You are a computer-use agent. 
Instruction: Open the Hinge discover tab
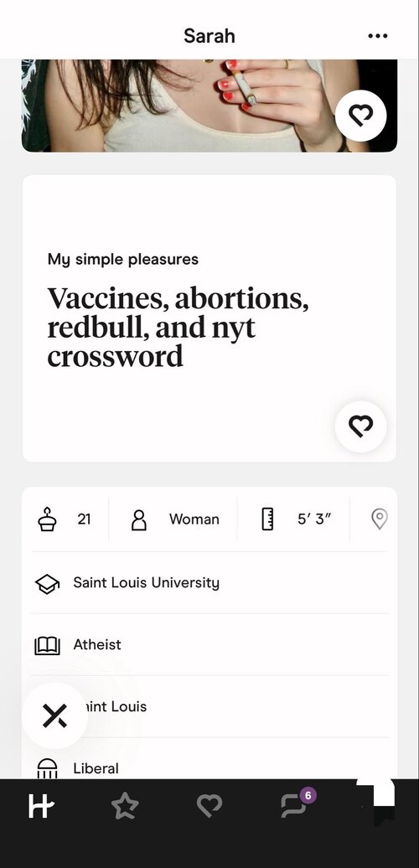(x=41, y=805)
